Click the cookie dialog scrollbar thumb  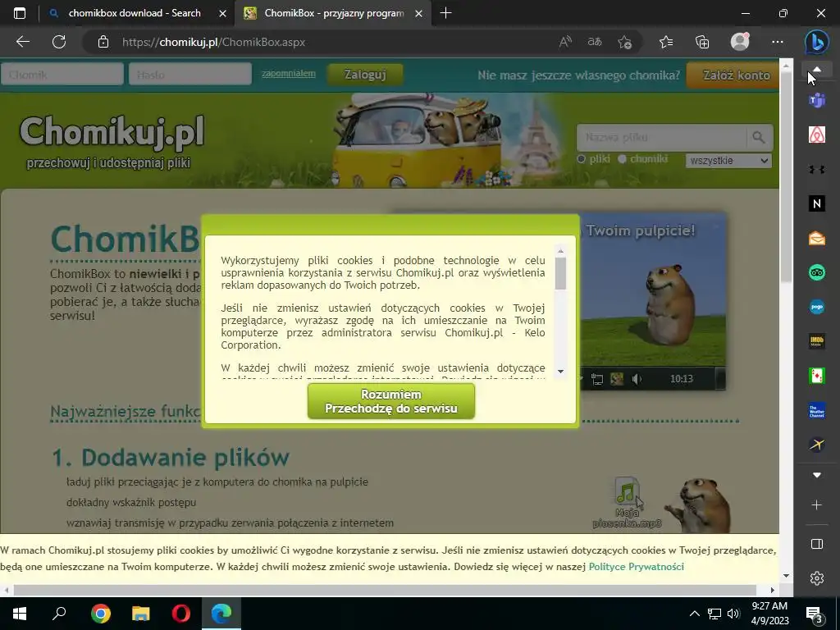[x=561, y=273]
